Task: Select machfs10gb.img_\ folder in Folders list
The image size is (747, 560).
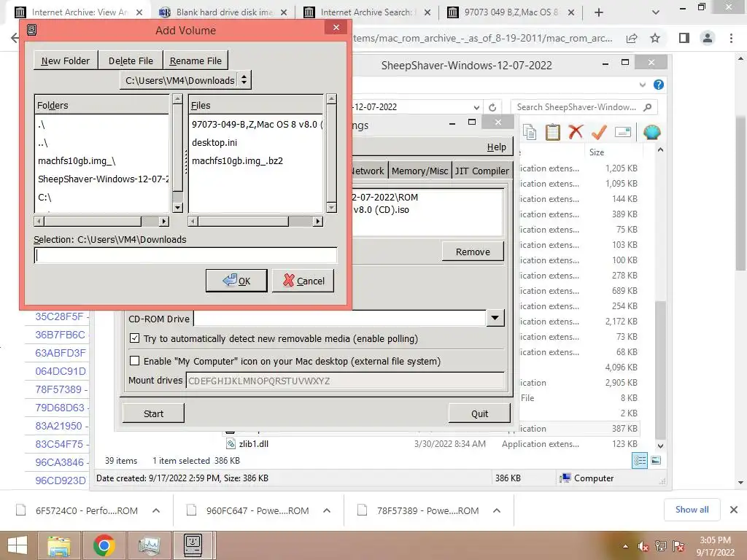Action: tap(77, 160)
